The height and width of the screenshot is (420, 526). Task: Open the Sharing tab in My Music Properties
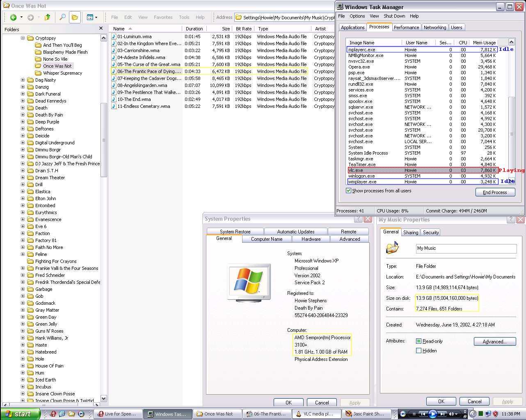click(411, 233)
